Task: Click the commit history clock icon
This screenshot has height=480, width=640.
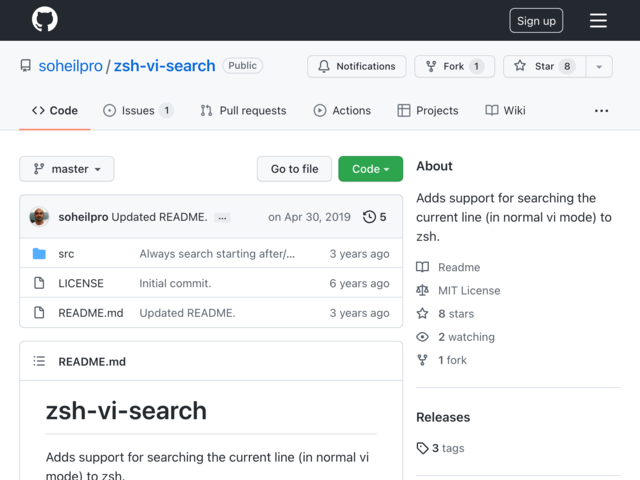Action: [369, 217]
